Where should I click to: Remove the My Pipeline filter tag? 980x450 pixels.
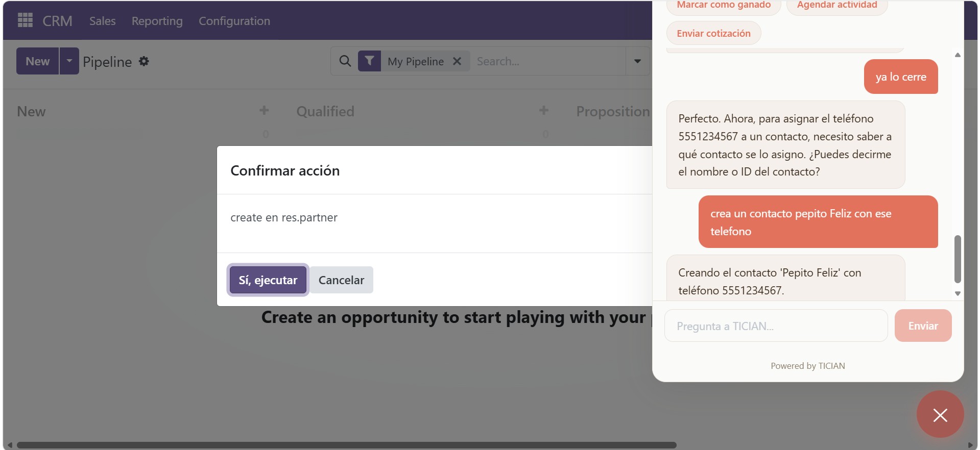(x=457, y=61)
